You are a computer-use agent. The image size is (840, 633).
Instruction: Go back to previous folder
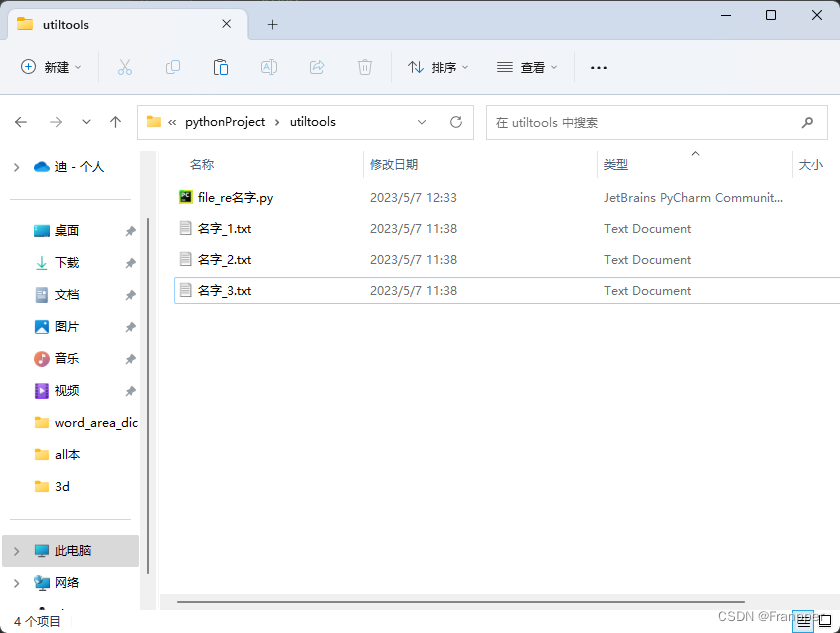click(21, 122)
